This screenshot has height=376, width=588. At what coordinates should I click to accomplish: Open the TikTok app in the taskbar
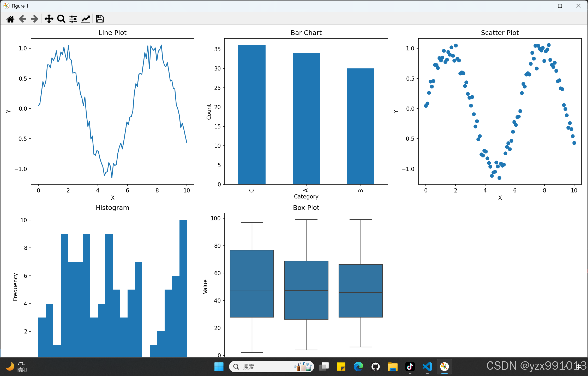(x=410, y=367)
